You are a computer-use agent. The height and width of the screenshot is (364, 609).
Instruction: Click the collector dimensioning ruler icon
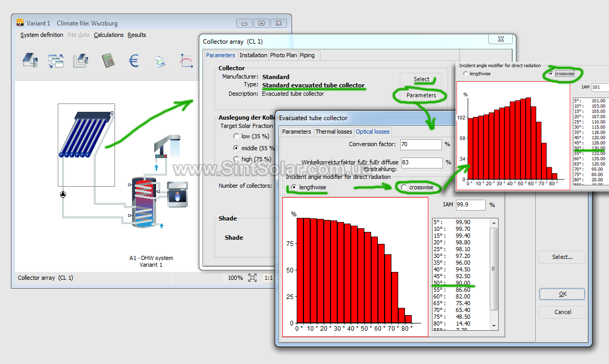pos(81,60)
